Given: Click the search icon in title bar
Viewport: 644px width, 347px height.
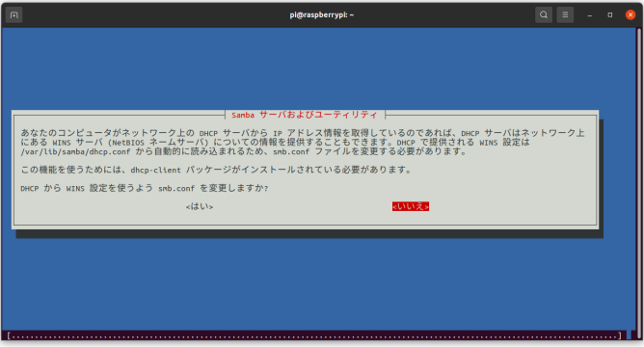Looking at the screenshot, I should point(544,15).
